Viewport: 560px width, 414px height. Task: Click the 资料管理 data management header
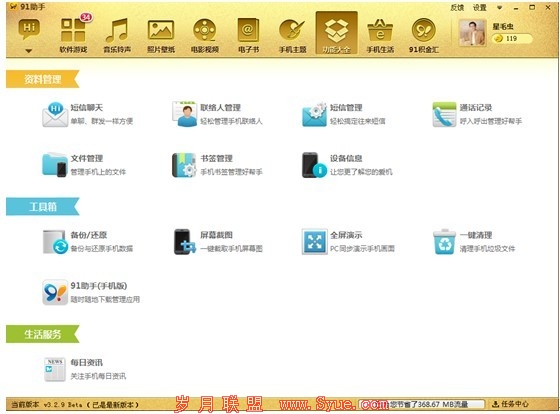(x=42, y=79)
